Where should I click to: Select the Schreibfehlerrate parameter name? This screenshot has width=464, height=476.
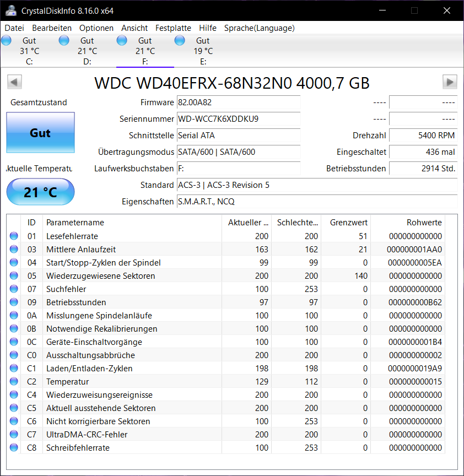78,448
